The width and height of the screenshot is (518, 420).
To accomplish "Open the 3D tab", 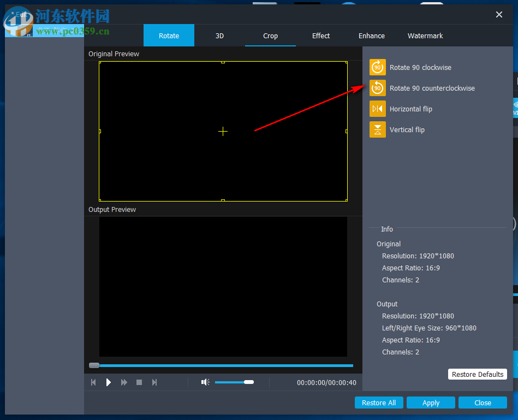I will point(219,36).
